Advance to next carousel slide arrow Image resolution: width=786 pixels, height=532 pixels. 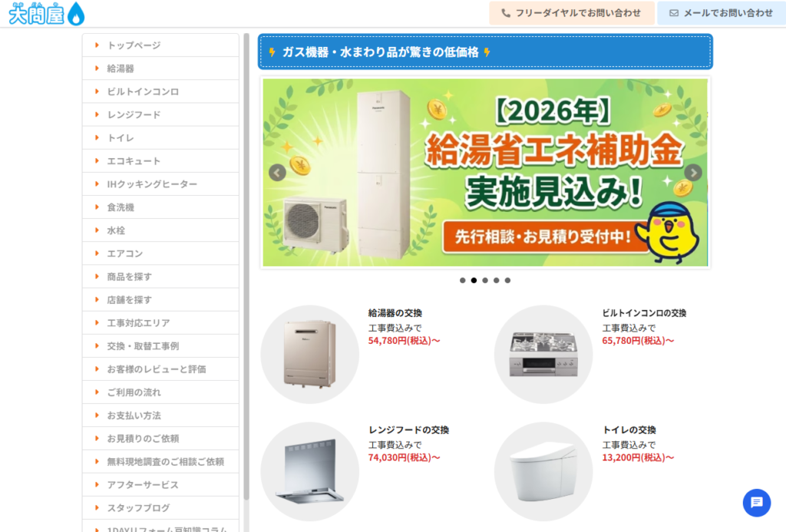coord(693,173)
